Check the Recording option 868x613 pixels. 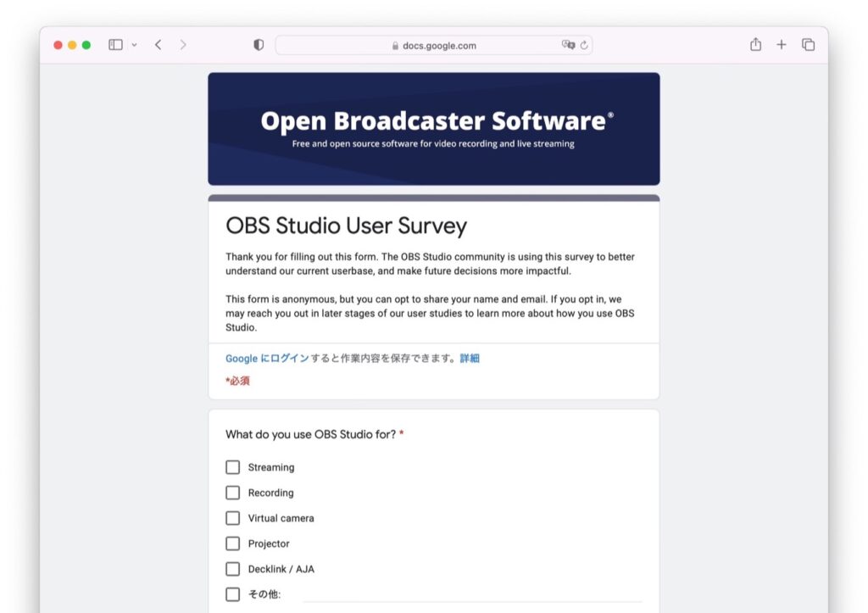232,492
